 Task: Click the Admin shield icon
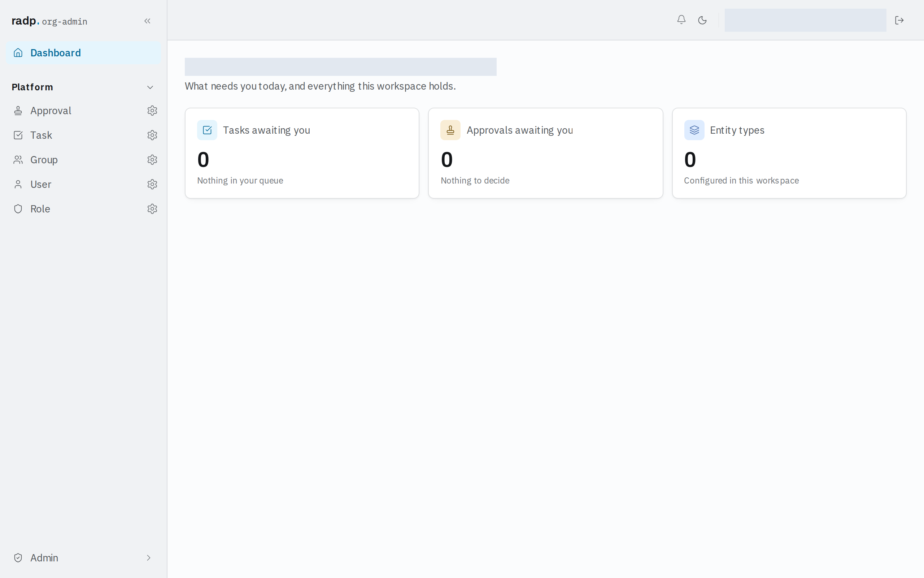(18, 558)
